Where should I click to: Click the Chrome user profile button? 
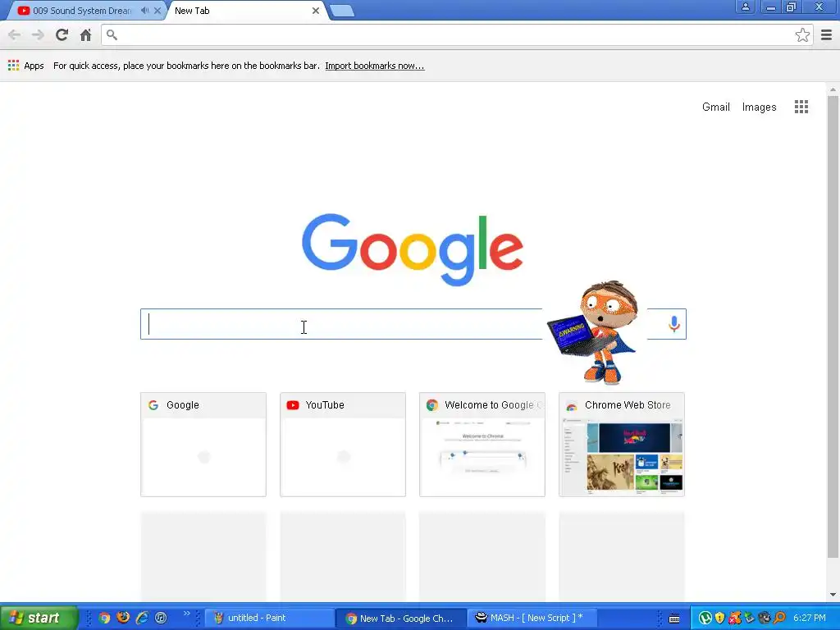745,7
